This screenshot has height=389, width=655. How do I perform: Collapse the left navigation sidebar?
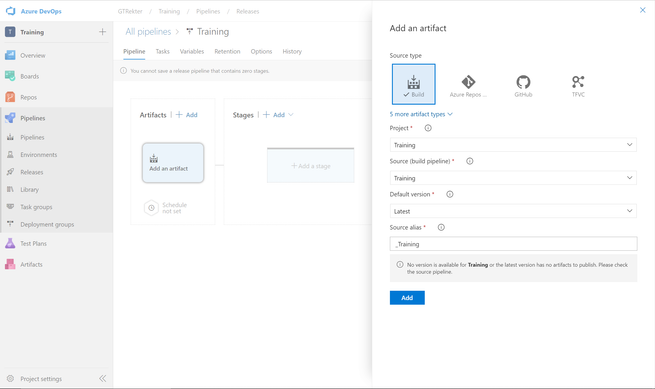click(102, 379)
